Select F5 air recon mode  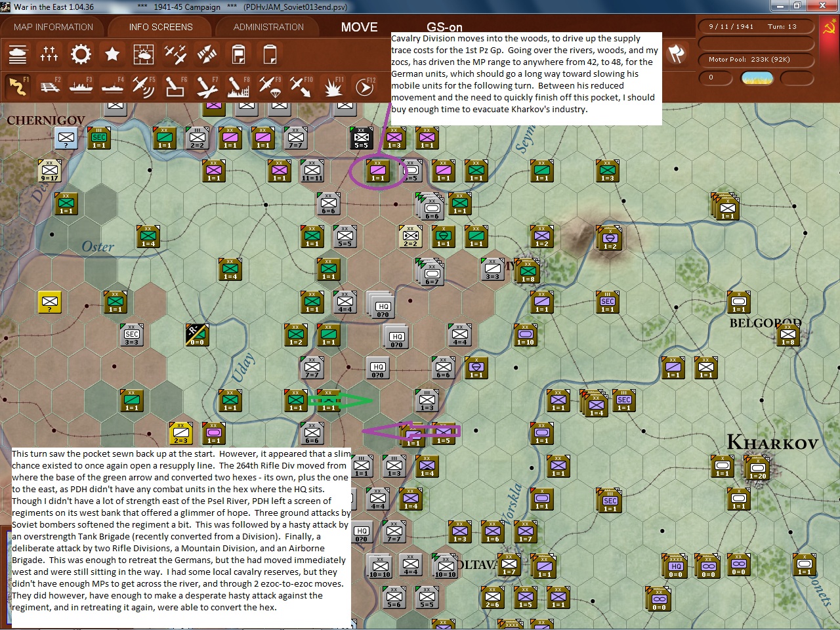144,86
